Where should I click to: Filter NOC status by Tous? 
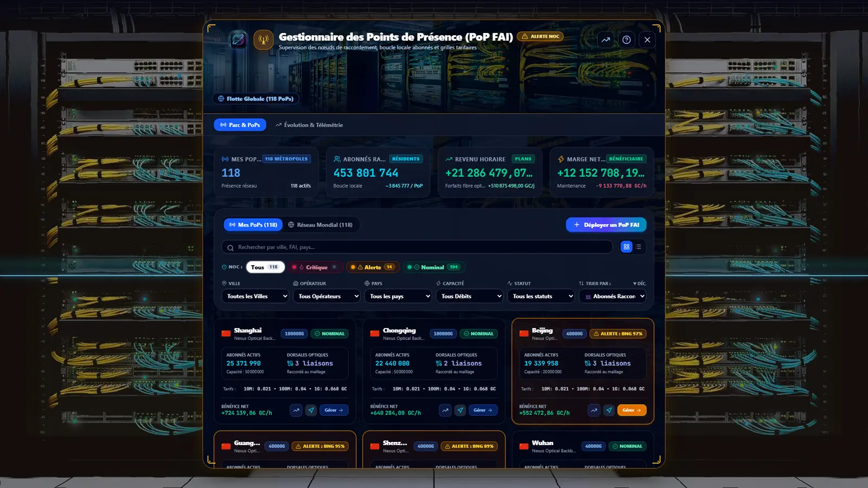(x=265, y=267)
